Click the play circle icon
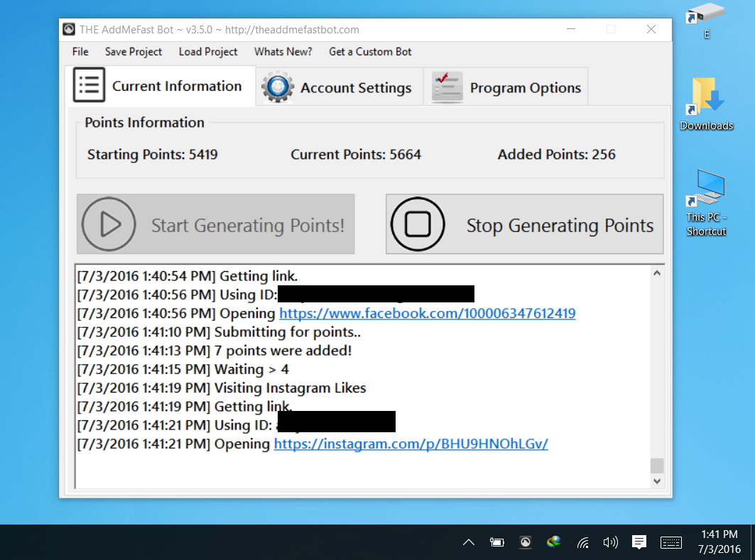Viewport: 755px width, 560px height. pos(109,224)
